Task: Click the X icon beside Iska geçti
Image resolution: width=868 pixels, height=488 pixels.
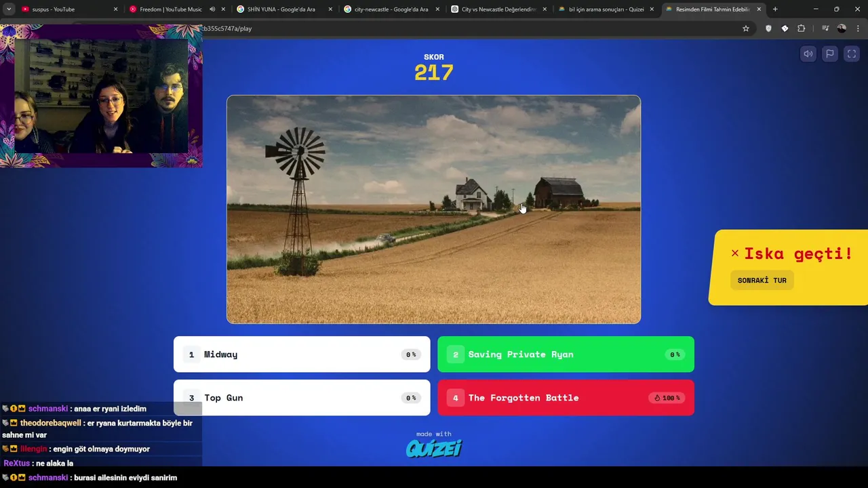Action: click(735, 253)
